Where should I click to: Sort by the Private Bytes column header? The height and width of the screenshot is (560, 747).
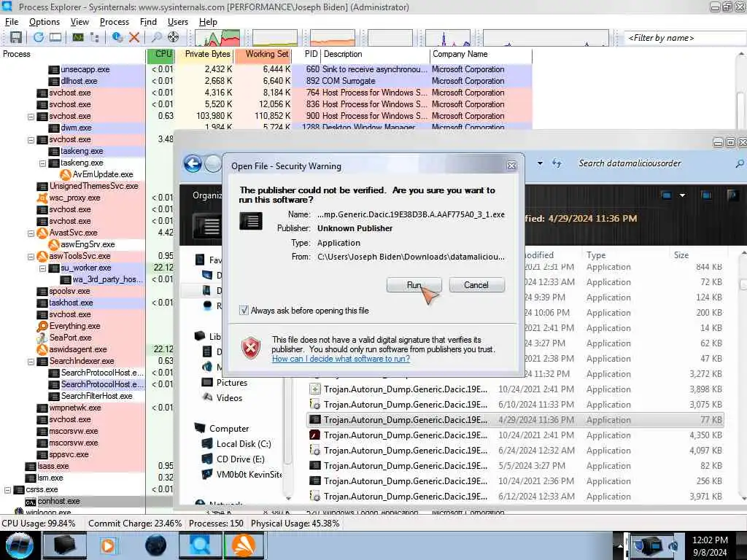pos(204,54)
